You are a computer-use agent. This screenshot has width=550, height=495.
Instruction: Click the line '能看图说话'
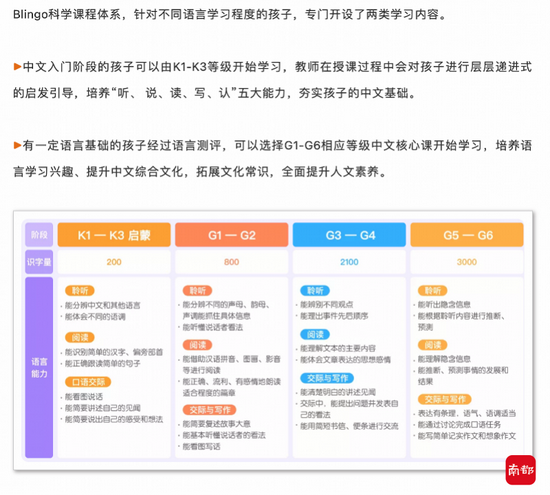(x=84, y=397)
